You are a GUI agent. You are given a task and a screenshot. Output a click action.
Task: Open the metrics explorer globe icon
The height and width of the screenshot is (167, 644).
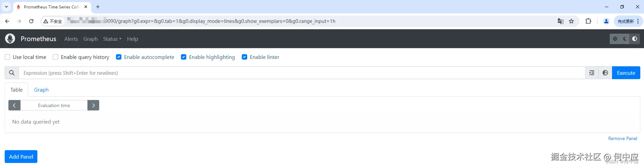point(605,73)
